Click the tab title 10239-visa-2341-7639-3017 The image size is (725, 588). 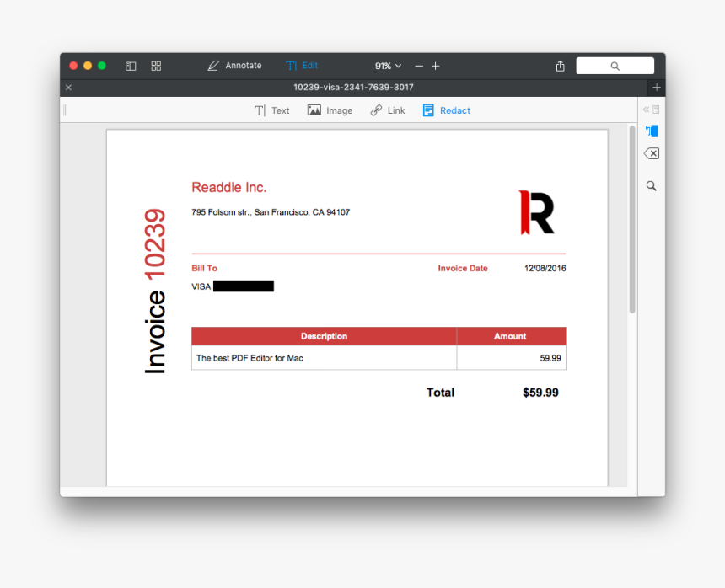pyautogui.click(x=354, y=88)
